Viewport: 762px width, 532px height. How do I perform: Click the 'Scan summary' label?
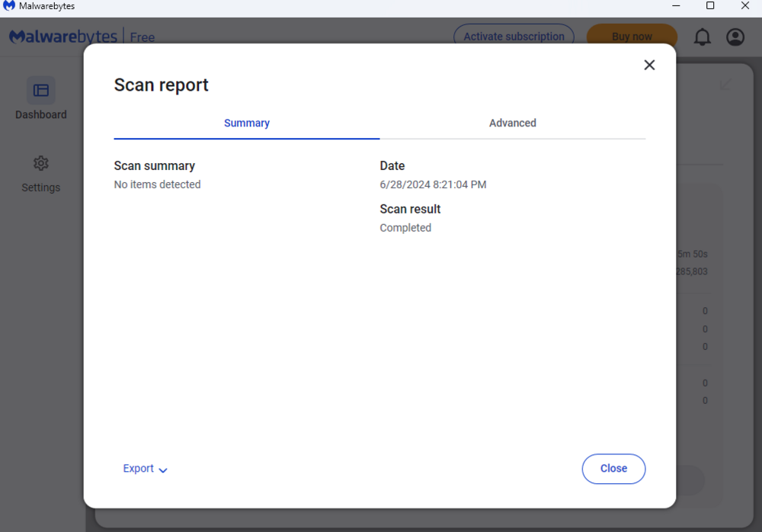[x=155, y=166]
